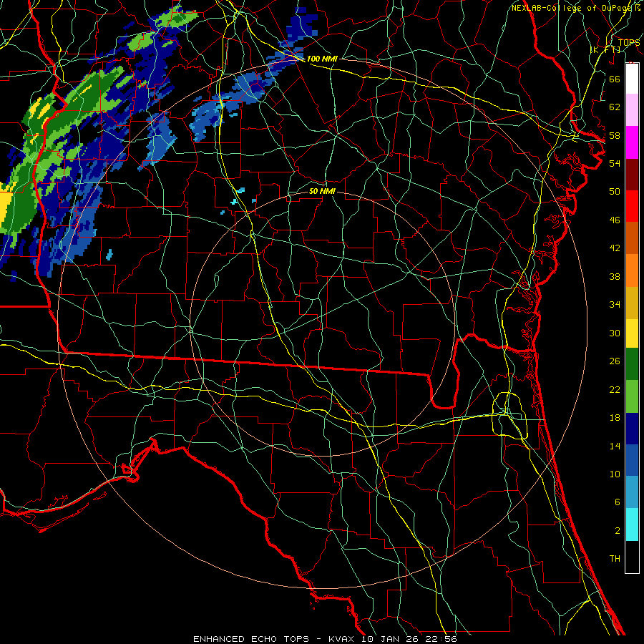Click the '58' legend value

(x=615, y=135)
